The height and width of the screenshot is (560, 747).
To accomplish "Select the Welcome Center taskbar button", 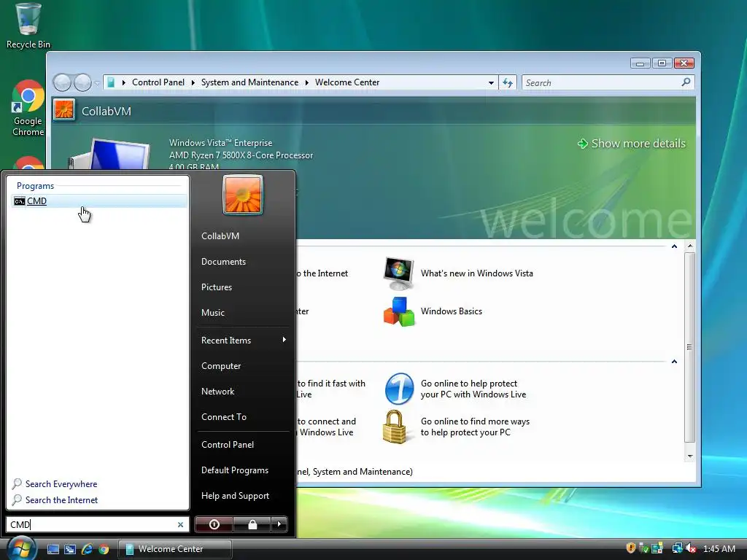I will 174,549.
